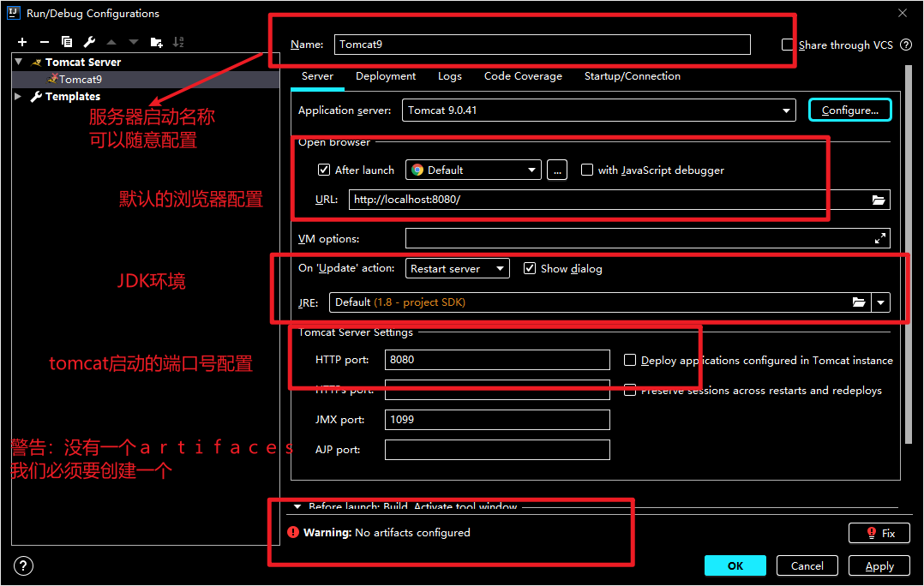Add a new configuration with the plus icon
This screenshot has height=586, width=924.
tap(22, 42)
